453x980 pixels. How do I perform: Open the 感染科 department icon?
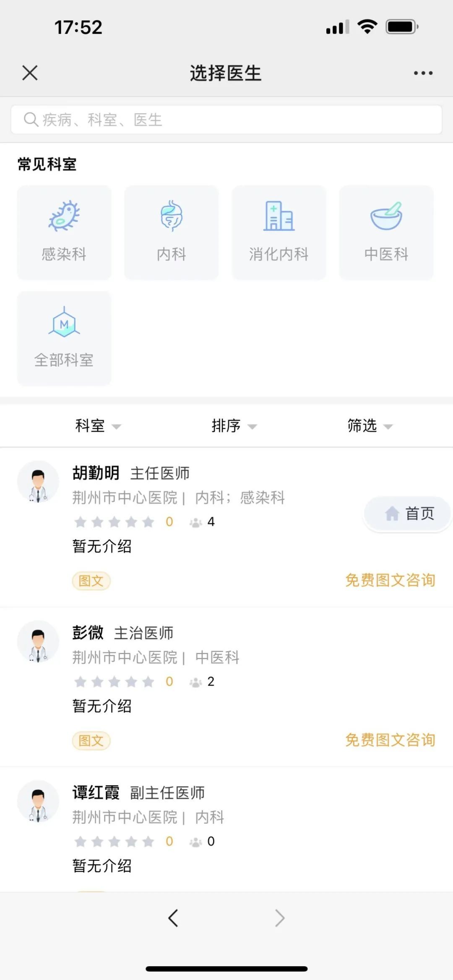coord(64,232)
